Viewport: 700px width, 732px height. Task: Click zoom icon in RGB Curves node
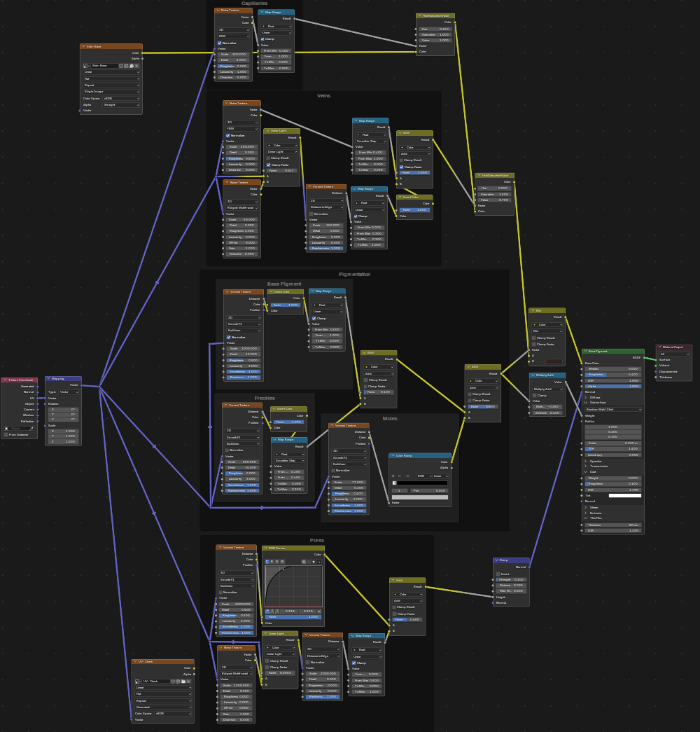(x=304, y=562)
